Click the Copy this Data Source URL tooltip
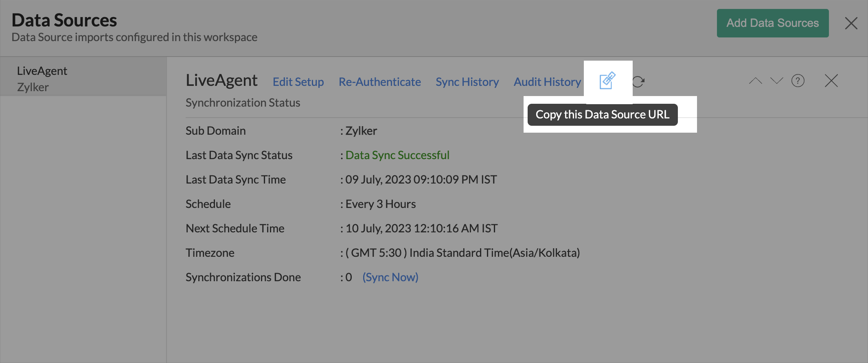Screen dimensions: 868x363 (x=602, y=115)
